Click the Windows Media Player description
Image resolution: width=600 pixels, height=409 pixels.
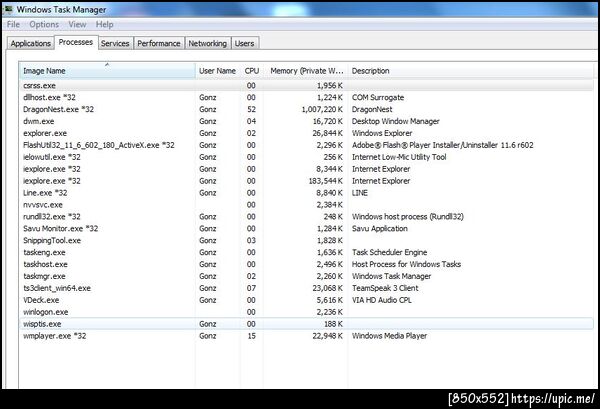pyautogui.click(x=389, y=336)
